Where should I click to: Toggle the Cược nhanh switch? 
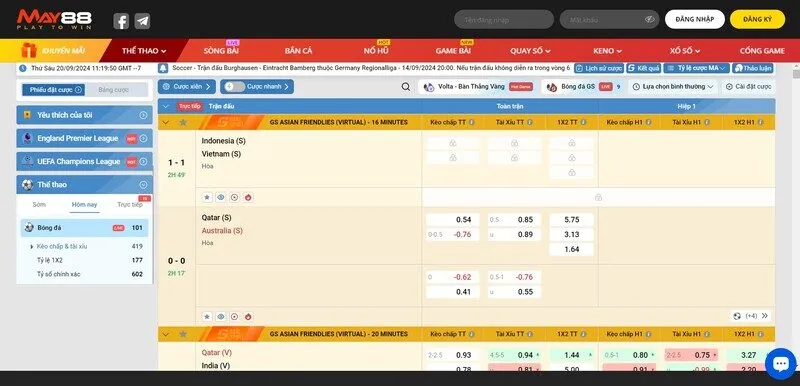[x=234, y=87]
